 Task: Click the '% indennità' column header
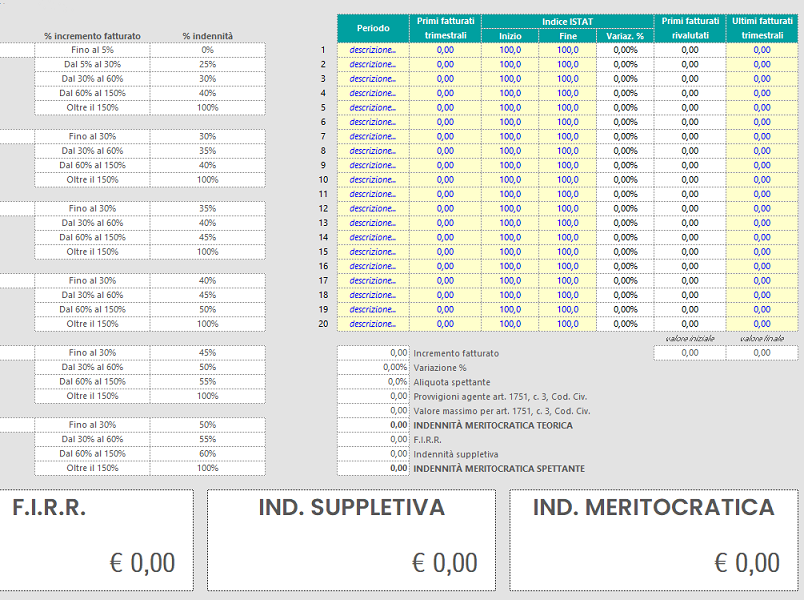(x=208, y=36)
